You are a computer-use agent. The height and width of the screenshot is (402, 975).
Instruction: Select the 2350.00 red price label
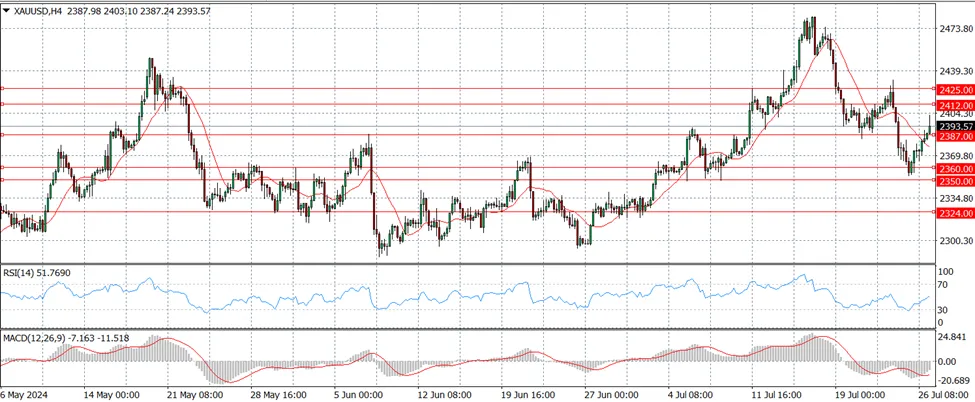pyautogui.click(x=954, y=181)
